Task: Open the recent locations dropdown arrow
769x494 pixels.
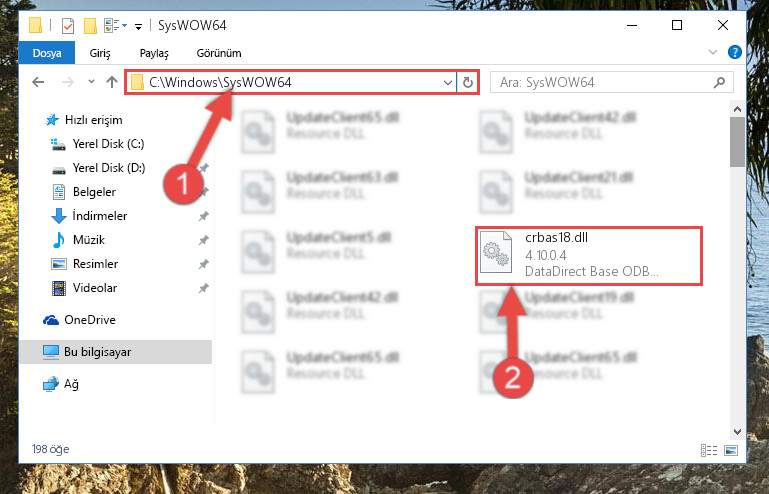Action: pyautogui.click(x=91, y=82)
